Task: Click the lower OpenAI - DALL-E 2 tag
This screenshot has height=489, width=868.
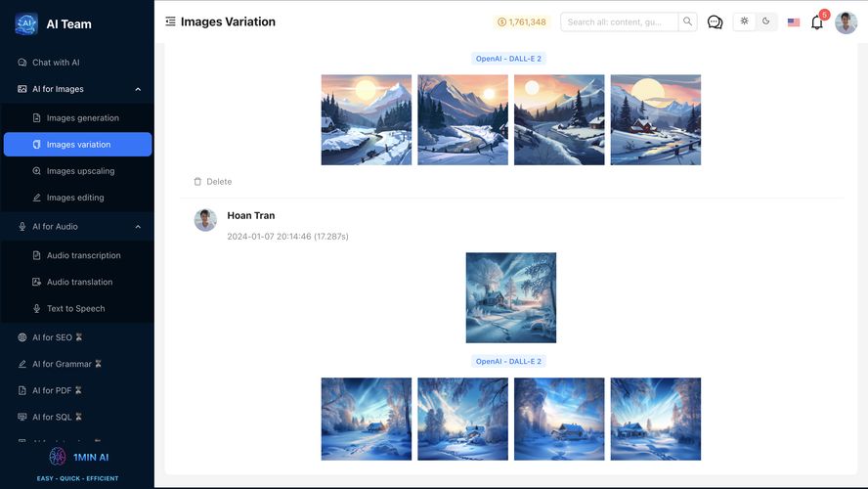Action: point(508,361)
